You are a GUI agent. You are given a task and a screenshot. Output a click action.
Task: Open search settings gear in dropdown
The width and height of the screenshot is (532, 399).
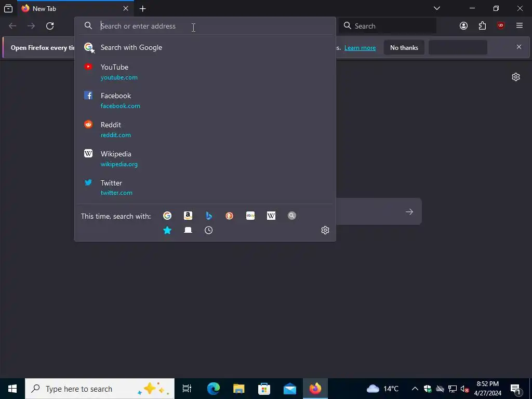tap(325, 230)
